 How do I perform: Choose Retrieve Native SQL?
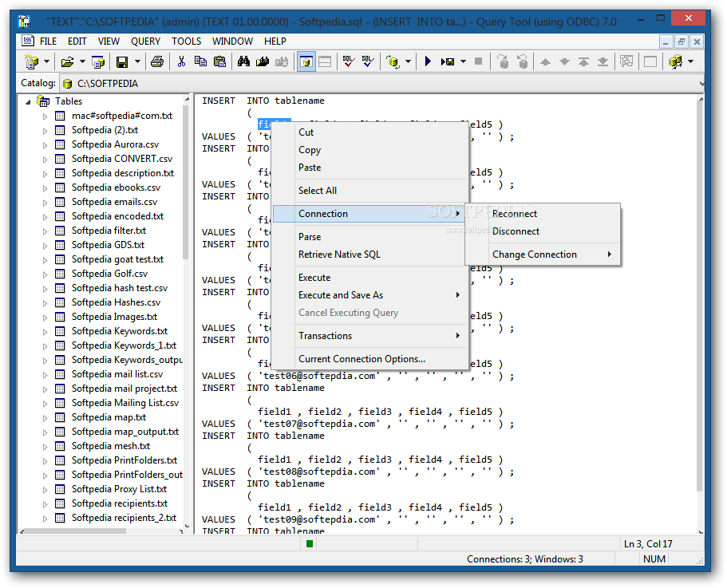click(x=370, y=255)
